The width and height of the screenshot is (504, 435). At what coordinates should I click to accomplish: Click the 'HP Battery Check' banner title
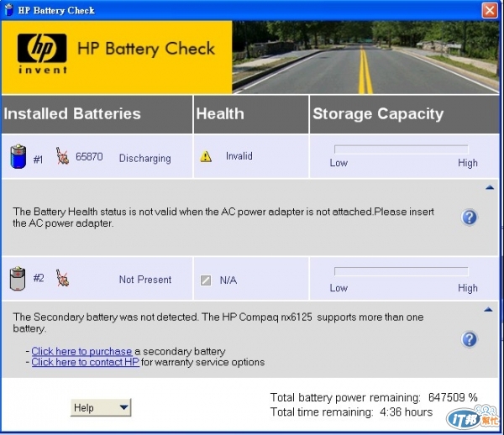point(146,50)
